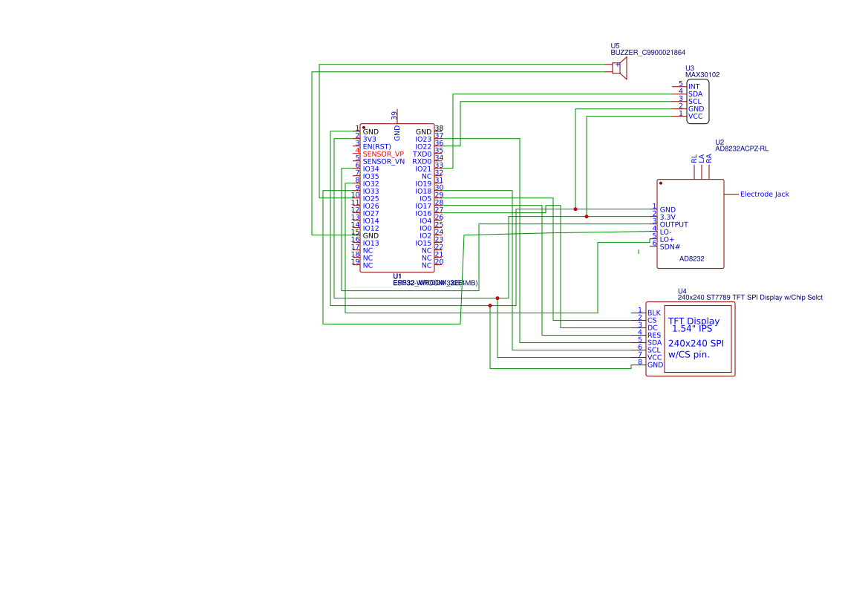
Task: Select the IO23 pin on ESP32
Action: 423,140
